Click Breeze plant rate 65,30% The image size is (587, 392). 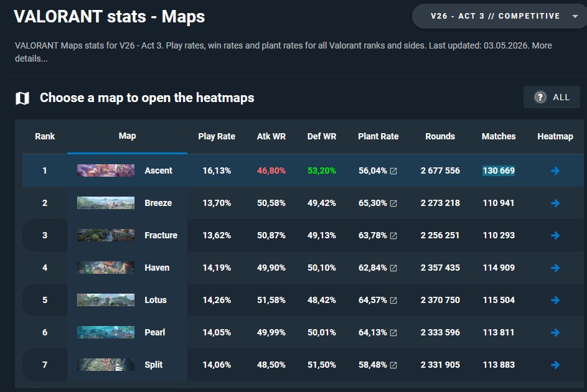pyautogui.click(x=373, y=203)
